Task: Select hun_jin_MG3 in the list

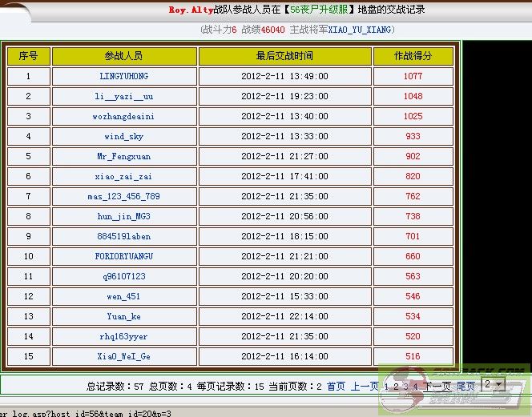Action: click(123, 217)
